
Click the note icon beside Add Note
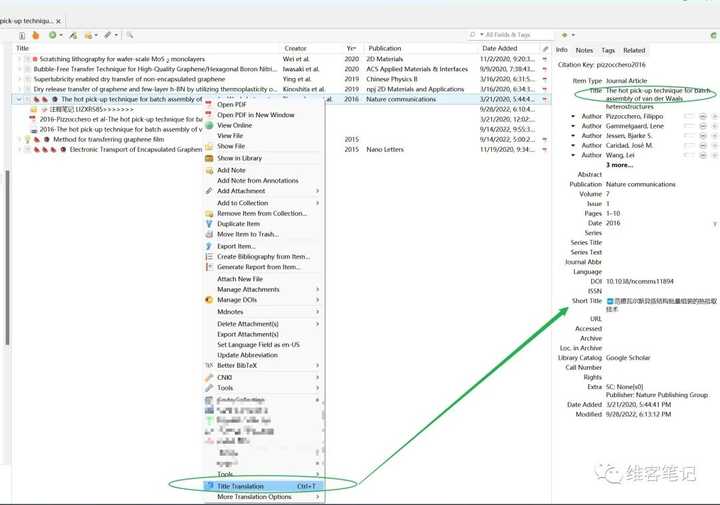[x=209, y=170]
